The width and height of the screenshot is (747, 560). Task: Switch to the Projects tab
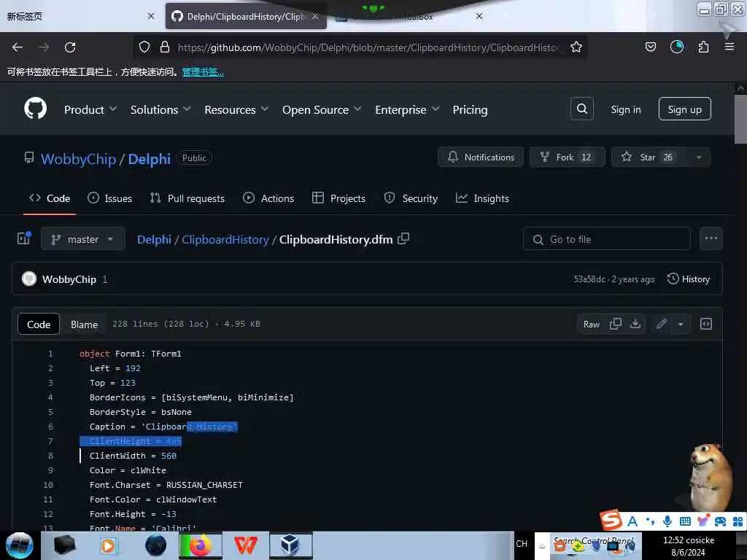tap(338, 198)
